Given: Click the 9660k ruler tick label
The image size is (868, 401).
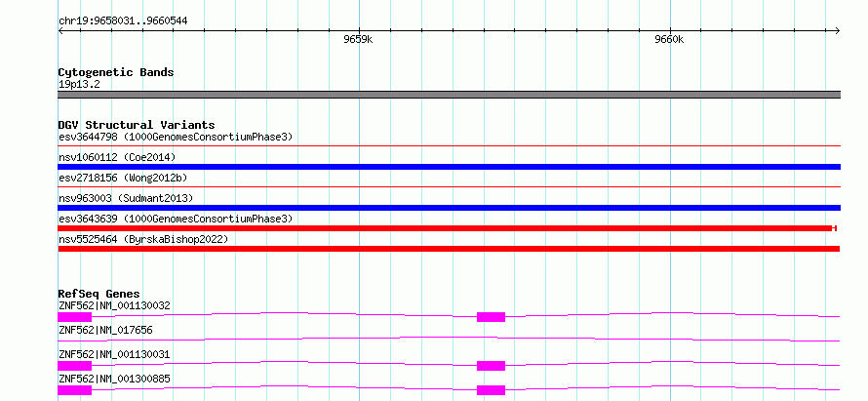Looking at the screenshot, I should (x=669, y=39).
